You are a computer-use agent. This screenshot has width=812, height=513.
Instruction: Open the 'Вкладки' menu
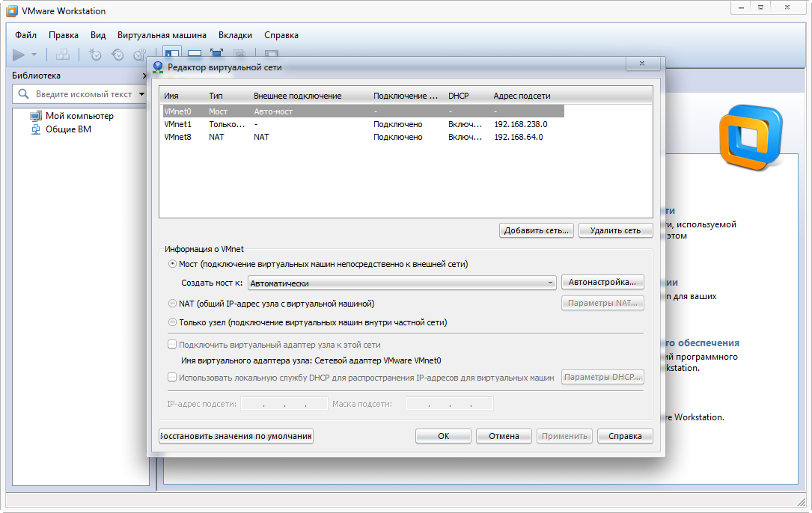pyautogui.click(x=235, y=35)
